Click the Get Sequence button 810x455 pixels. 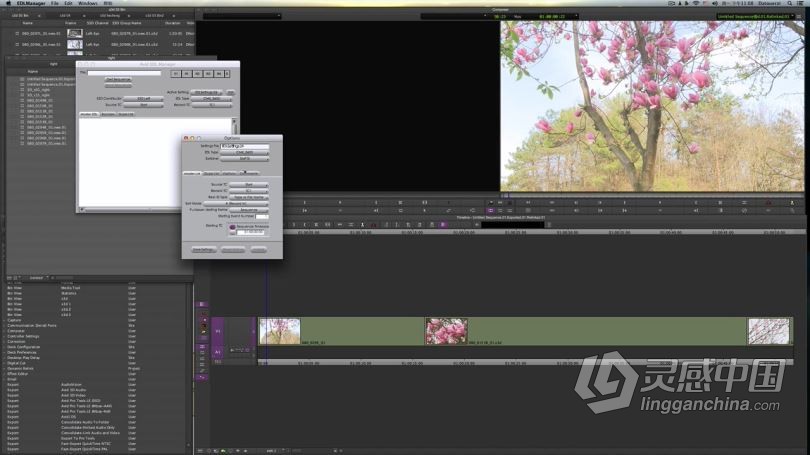pyautogui.click(x=118, y=80)
